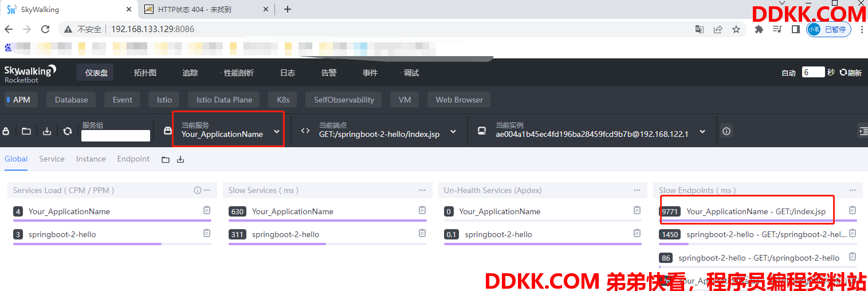Open the Slow Services panel more menu
The image size is (868, 291).
coord(422,190)
